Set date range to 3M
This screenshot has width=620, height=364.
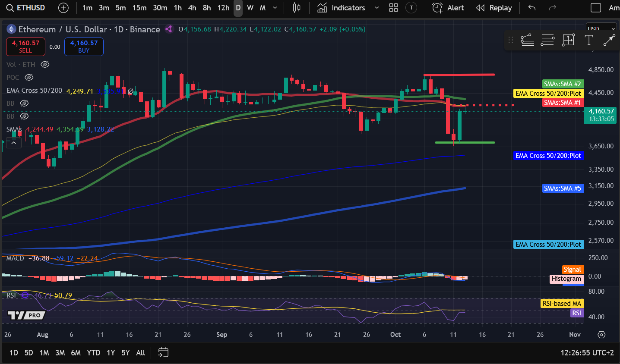[x=60, y=353]
